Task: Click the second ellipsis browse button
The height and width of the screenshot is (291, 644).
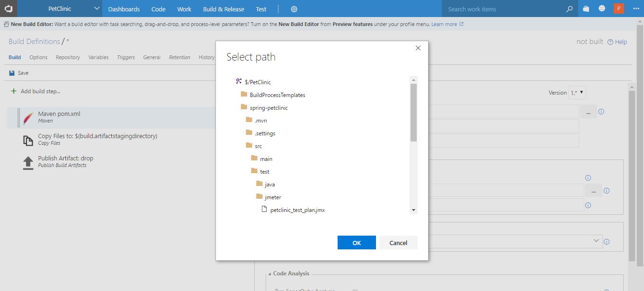Action: pos(593,191)
